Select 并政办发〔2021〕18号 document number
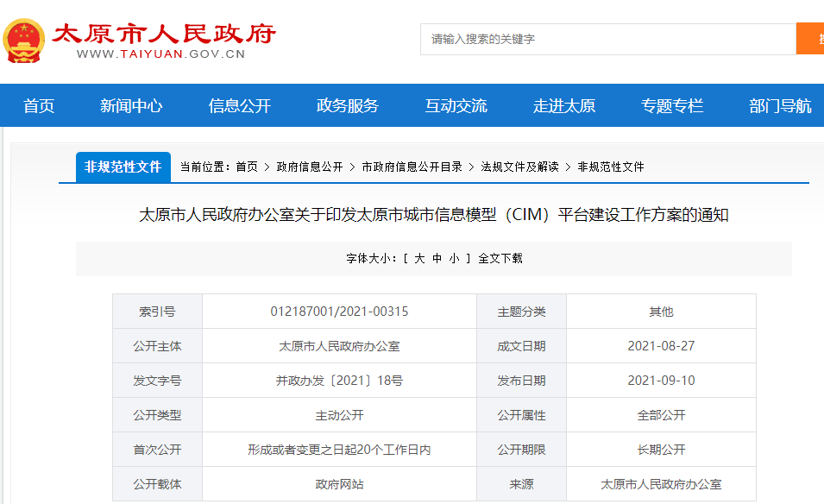The width and height of the screenshot is (824, 504). [x=339, y=381]
